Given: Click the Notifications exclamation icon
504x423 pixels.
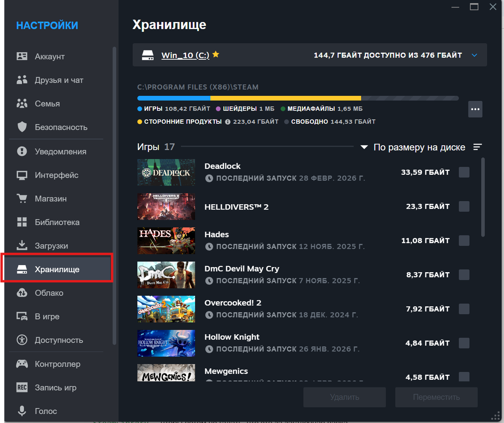Looking at the screenshot, I should (x=22, y=151).
